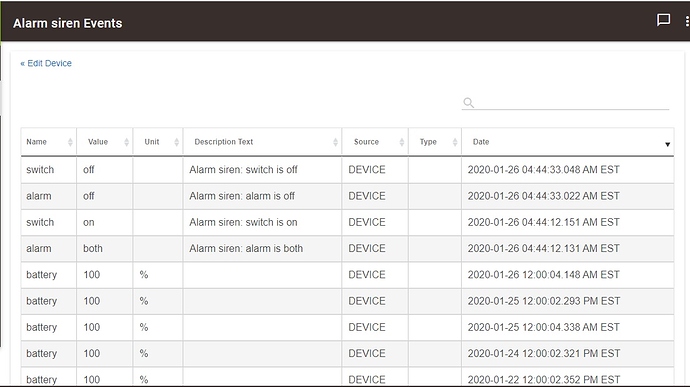
Task: Click the Name column sort arrows icon
Action: point(70,142)
